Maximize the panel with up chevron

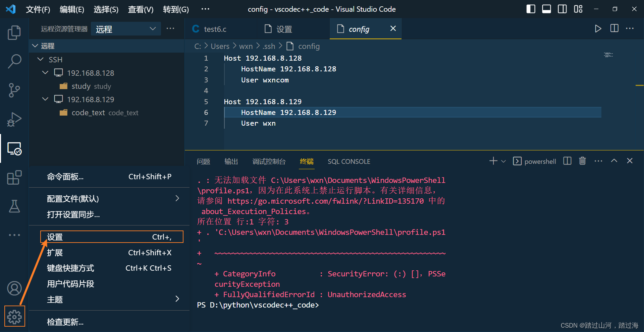point(614,161)
